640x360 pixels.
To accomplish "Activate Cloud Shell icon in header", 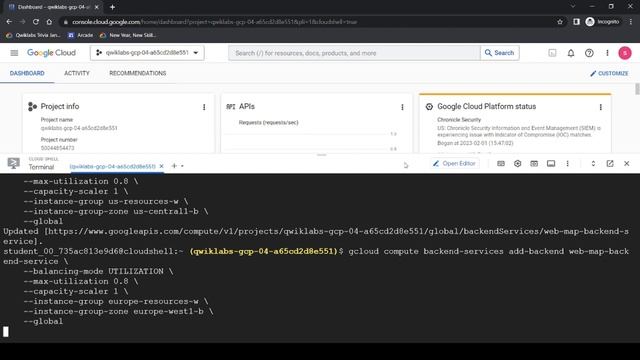I will tap(552, 53).
